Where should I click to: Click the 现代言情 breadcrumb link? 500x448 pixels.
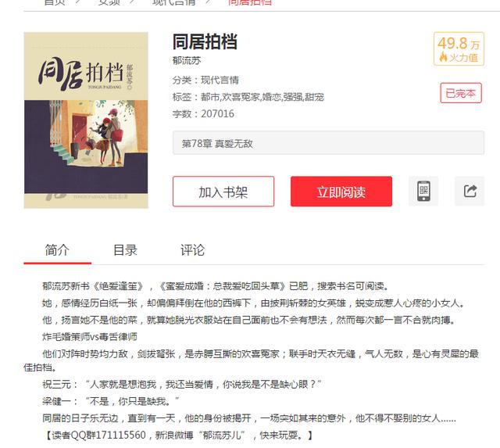[x=173, y=2]
